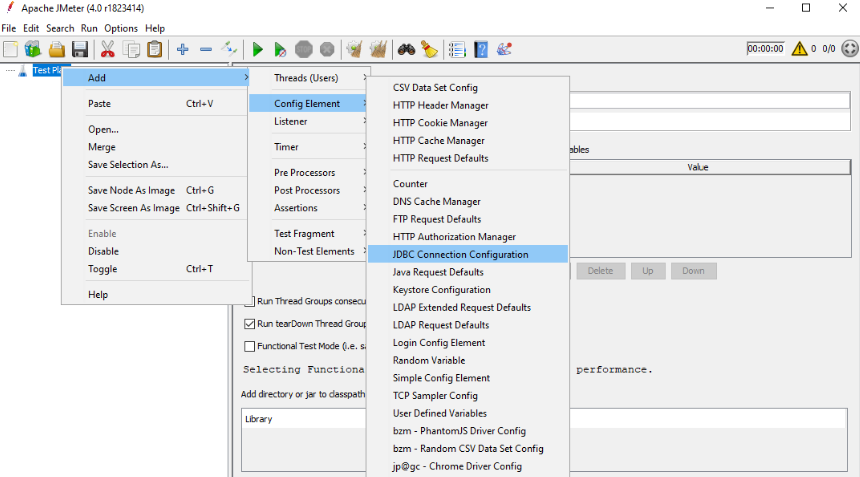Image resolution: width=860 pixels, height=477 pixels.
Task: Select CSV Data Set Config
Action: 468,88
